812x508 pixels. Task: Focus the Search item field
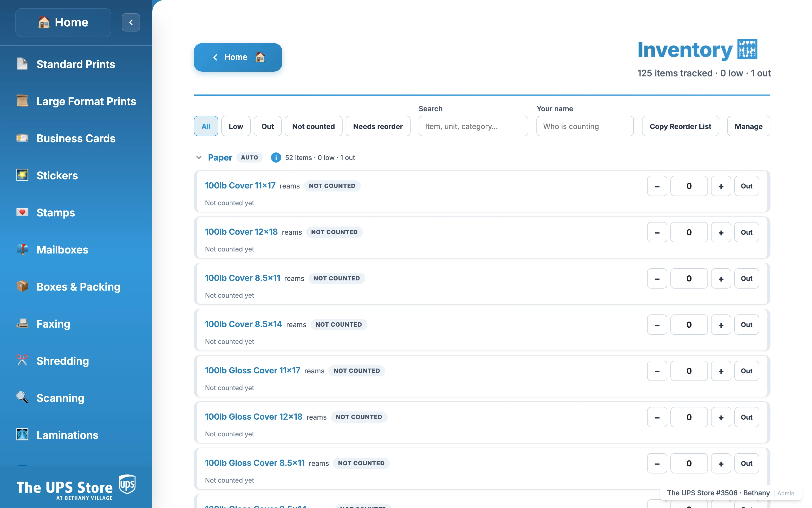point(473,126)
